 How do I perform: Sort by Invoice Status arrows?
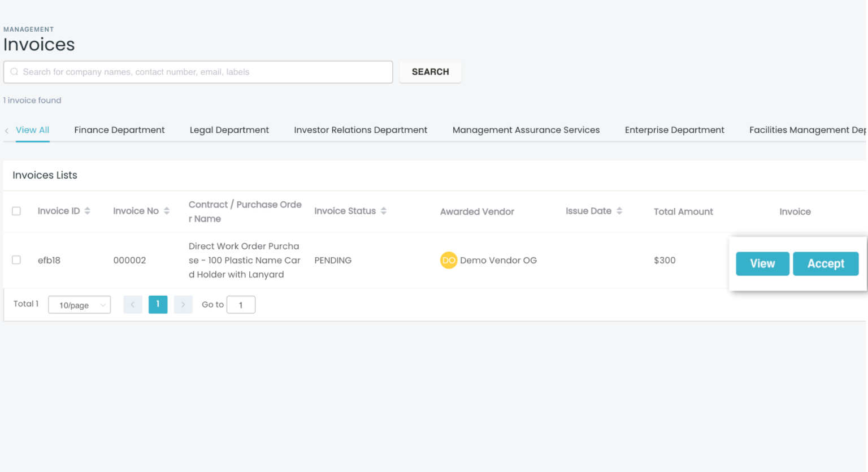(384, 211)
